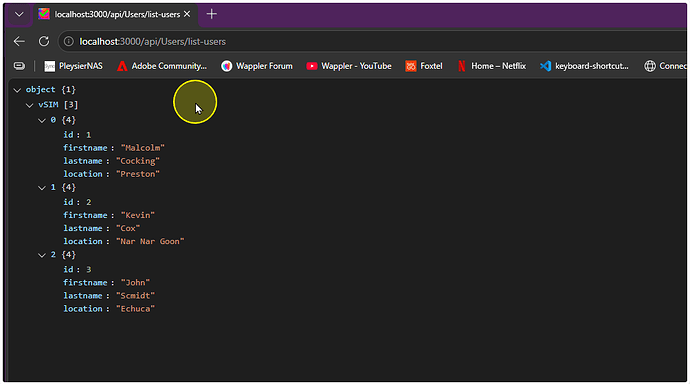Collapse array item 1
This screenshot has height=384, width=690.
(42, 188)
